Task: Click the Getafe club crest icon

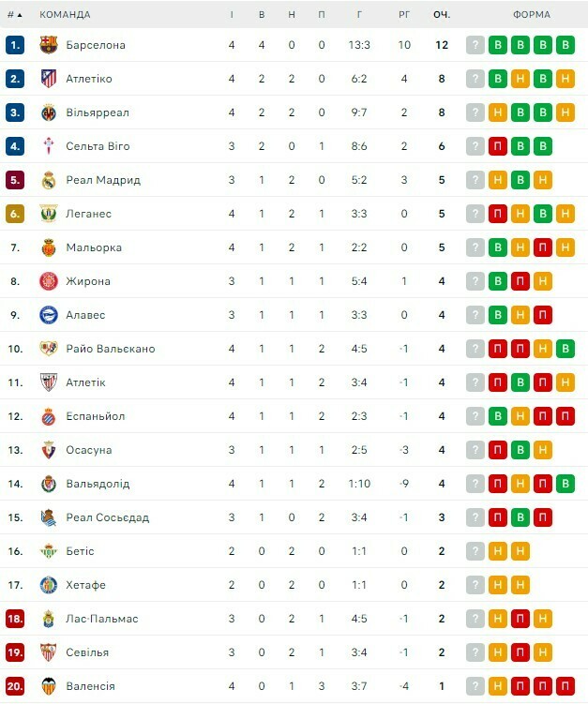Action: click(x=49, y=585)
